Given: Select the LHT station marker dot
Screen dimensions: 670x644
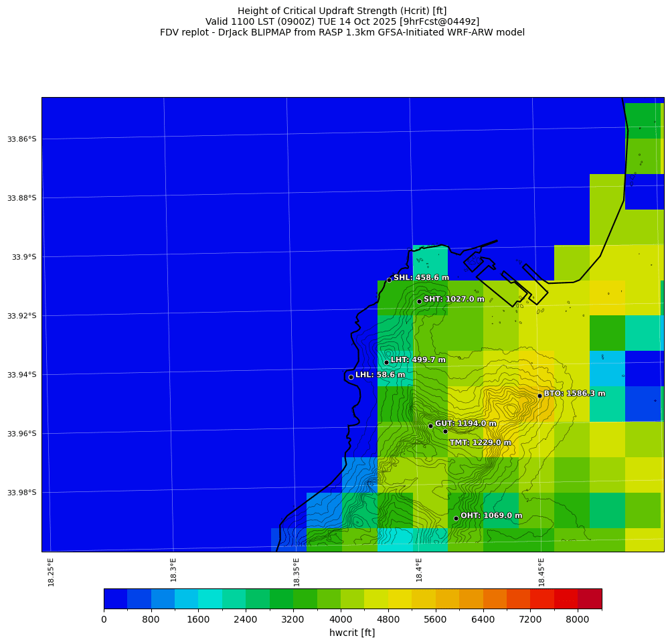Looking at the screenshot, I should pyautogui.click(x=386, y=362).
